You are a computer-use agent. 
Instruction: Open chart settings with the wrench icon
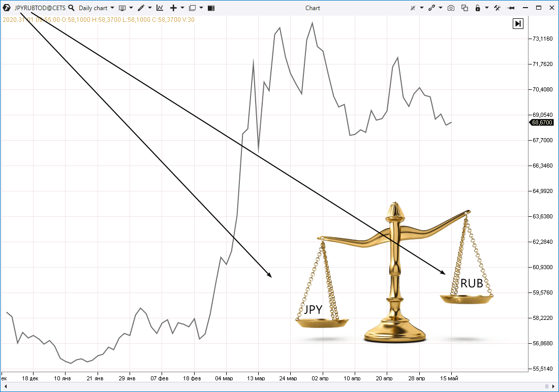point(497,8)
